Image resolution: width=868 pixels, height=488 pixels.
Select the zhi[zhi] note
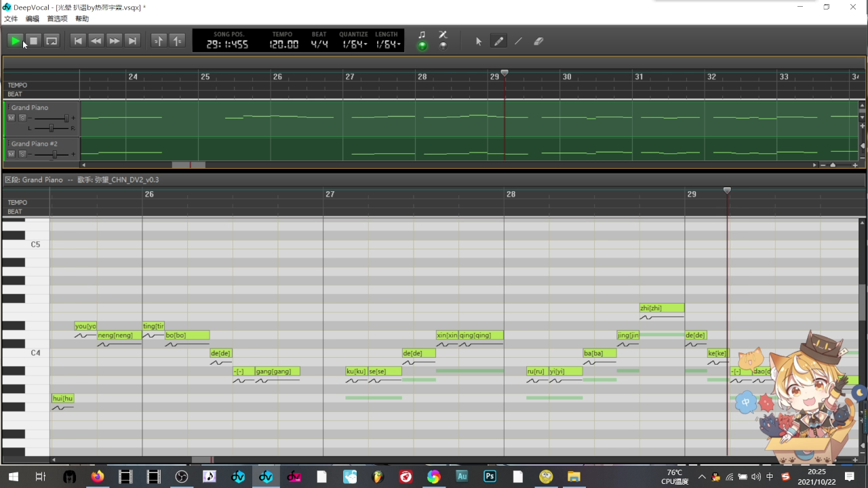[x=662, y=308]
